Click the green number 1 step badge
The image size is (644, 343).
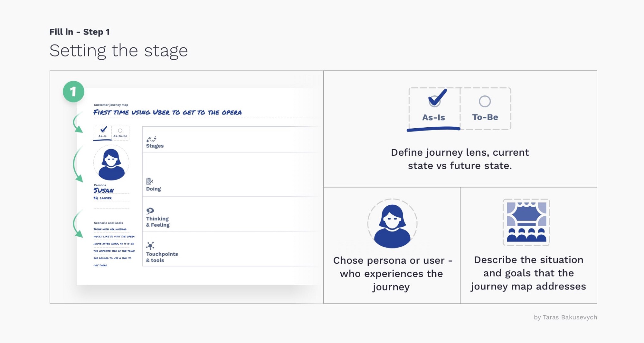(x=73, y=92)
